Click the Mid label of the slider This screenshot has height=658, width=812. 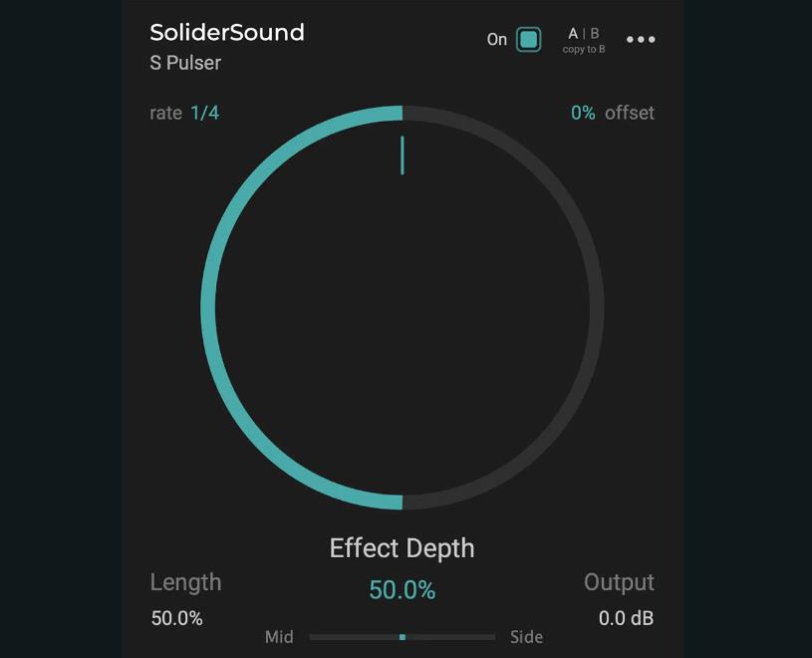pos(279,637)
